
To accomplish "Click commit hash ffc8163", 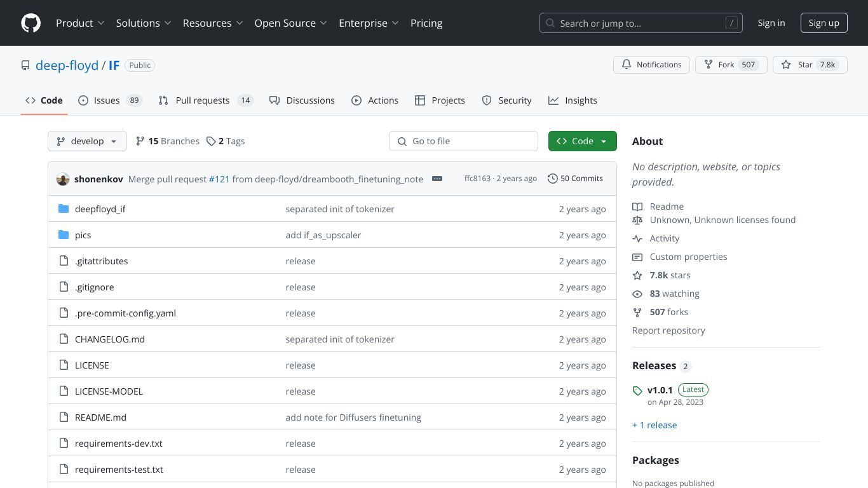I will (477, 179).
